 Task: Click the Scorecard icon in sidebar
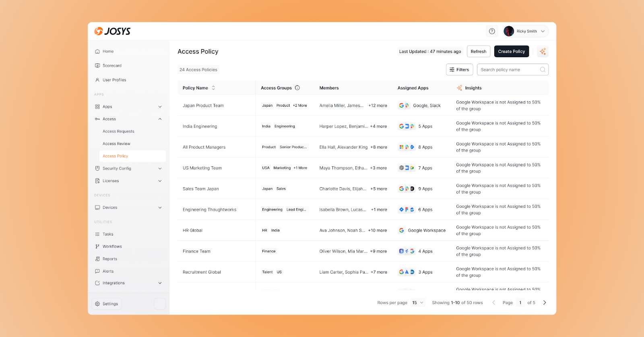point(97,66)
